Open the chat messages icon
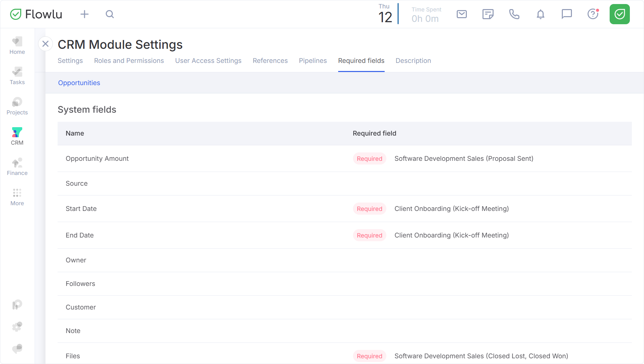This screenshot has height=364, width=644. tap(567, 14)
